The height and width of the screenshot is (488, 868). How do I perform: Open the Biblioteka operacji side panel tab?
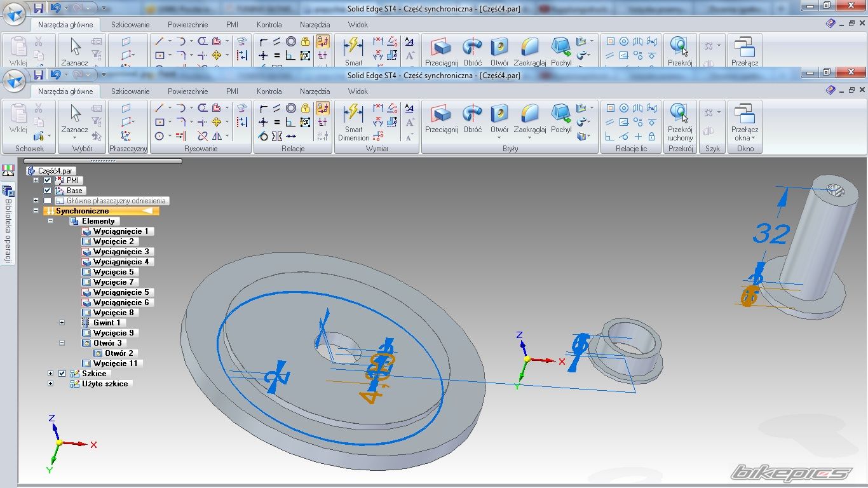(8, 225)
